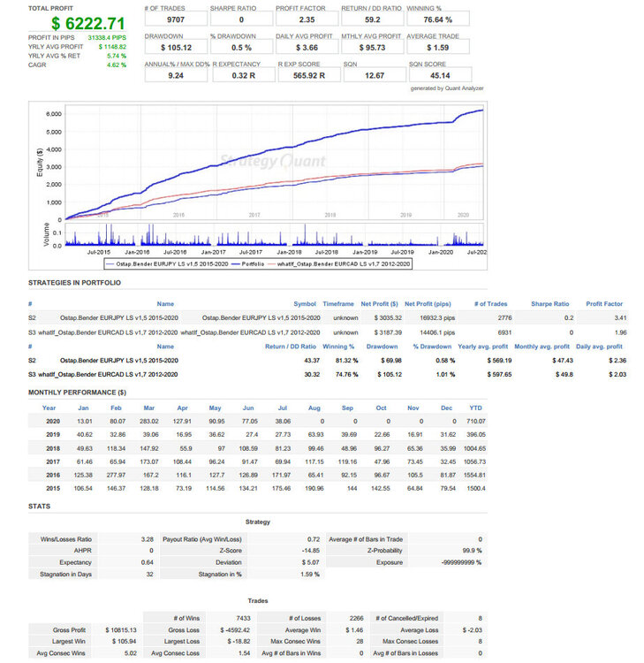Select the 31338.4 PIPS profit value

point(107,38)
